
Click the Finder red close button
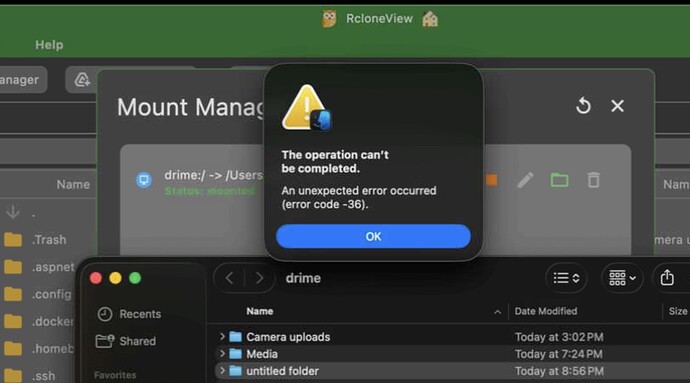(96, 278)
